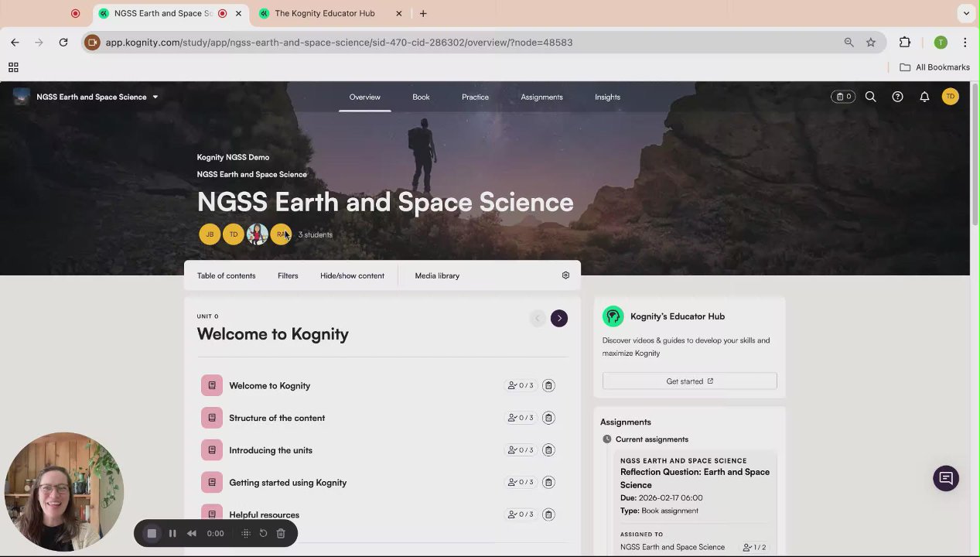Bookmark this page with the star icon
The image size is (980, 557).
click(x=871, y=43)
